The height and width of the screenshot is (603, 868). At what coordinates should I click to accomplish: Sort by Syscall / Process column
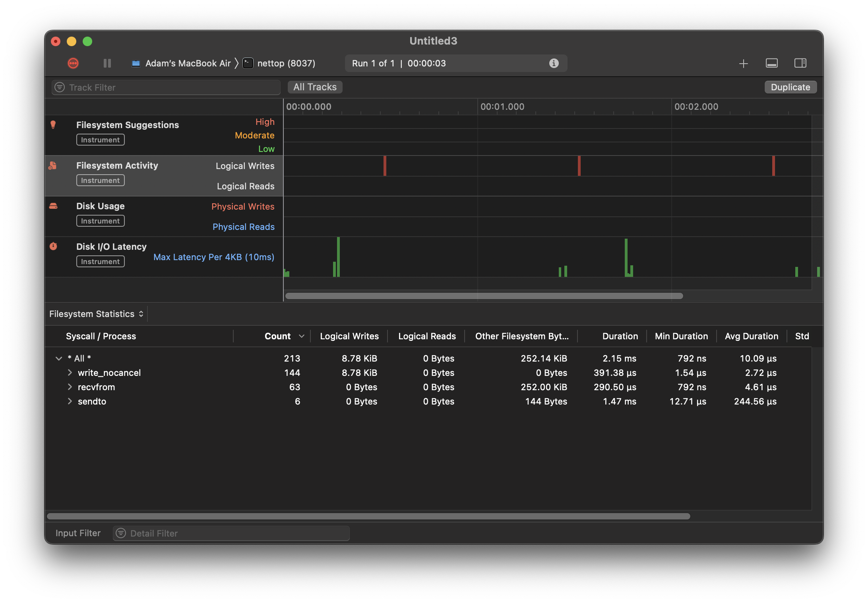pyautogui.click(x=101, y=336)
